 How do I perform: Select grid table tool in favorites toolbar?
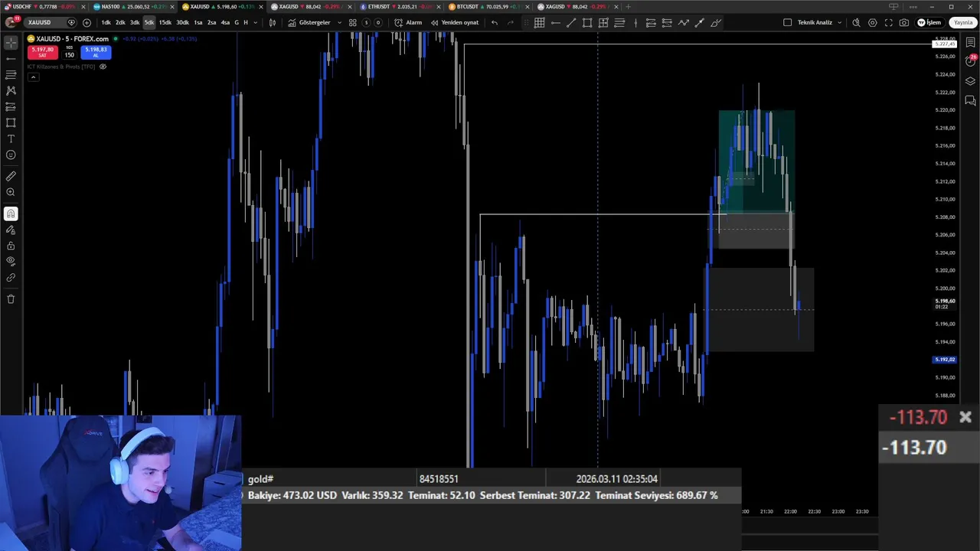click(539, 22)
